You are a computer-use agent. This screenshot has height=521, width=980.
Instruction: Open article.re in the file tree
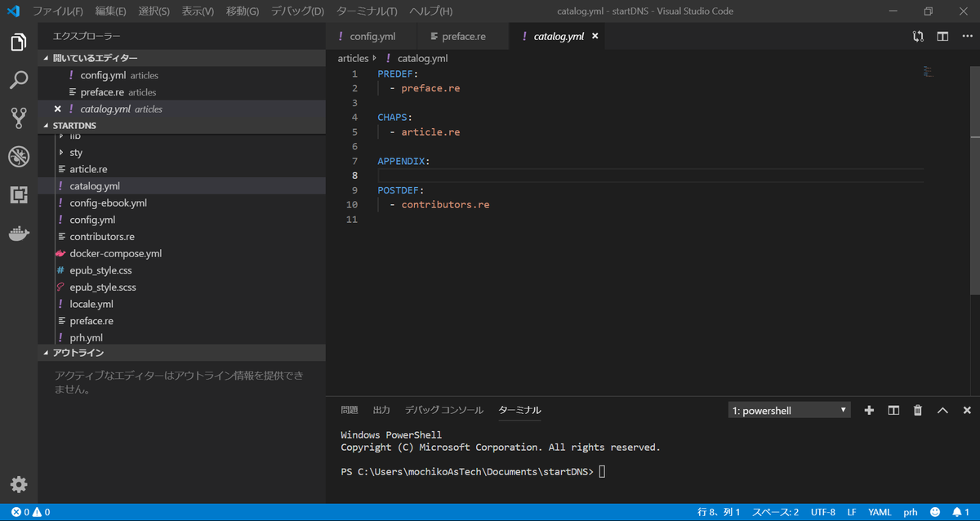88,169
